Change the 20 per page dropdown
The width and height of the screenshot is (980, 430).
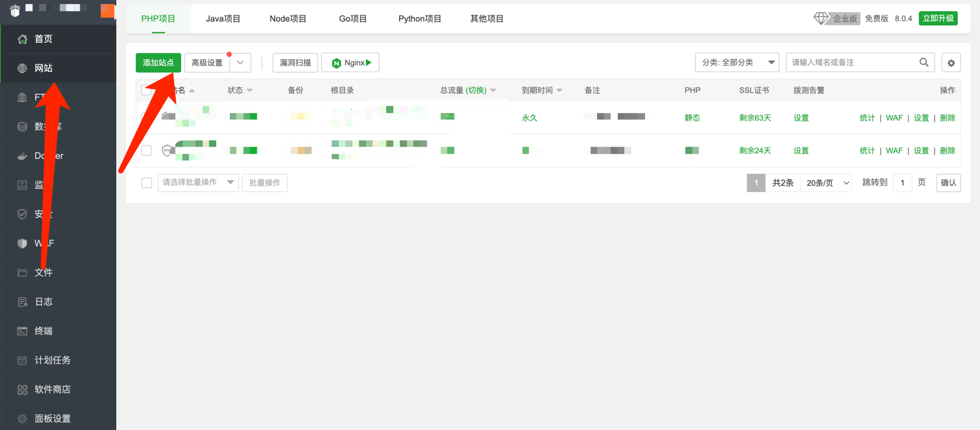click(826, 183)
